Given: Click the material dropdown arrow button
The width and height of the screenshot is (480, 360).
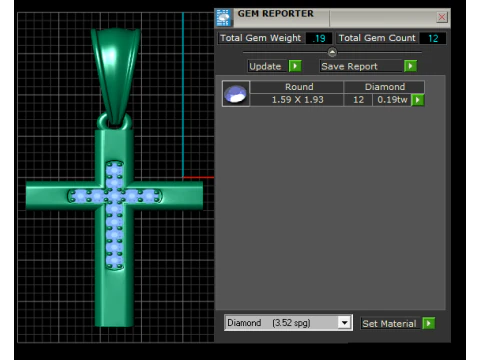Looking at the screenshot, I should (344, 323).
